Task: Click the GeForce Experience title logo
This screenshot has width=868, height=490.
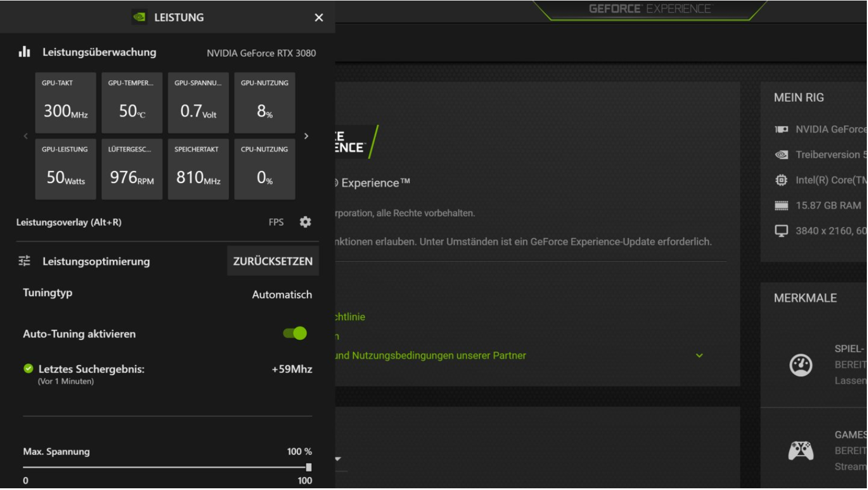Action: (x=650, y=9)
